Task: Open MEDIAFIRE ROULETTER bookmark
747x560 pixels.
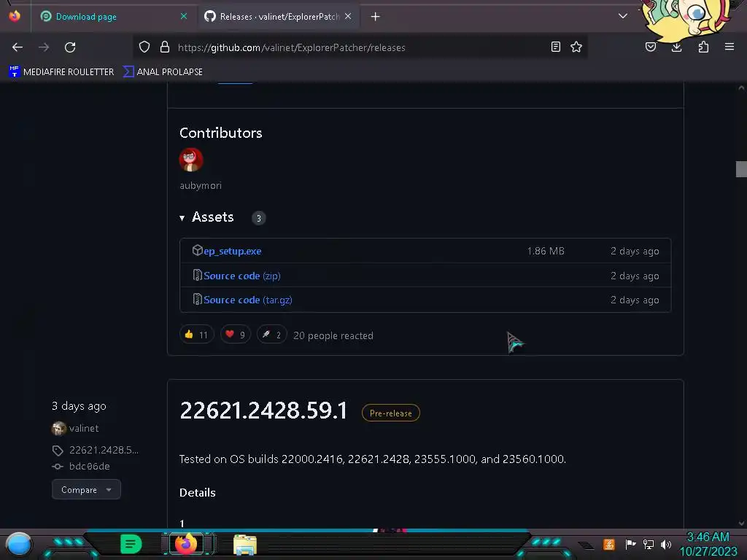Action: tap(61, 72)
